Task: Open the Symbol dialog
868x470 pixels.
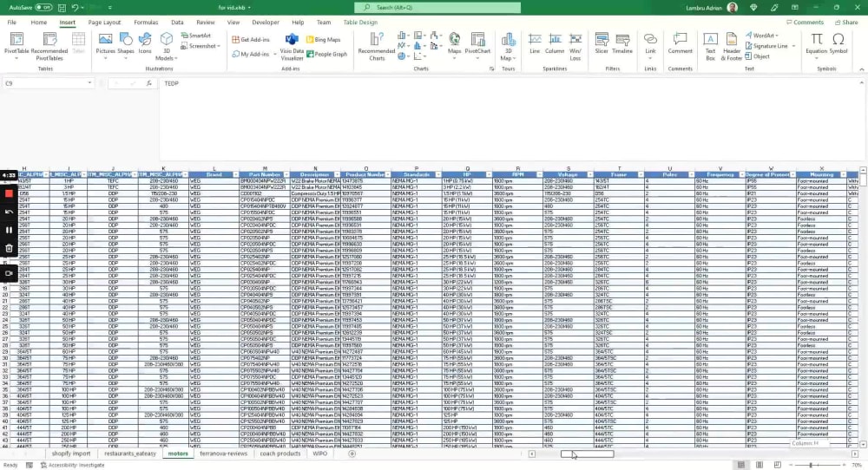Action: point(838,44)
